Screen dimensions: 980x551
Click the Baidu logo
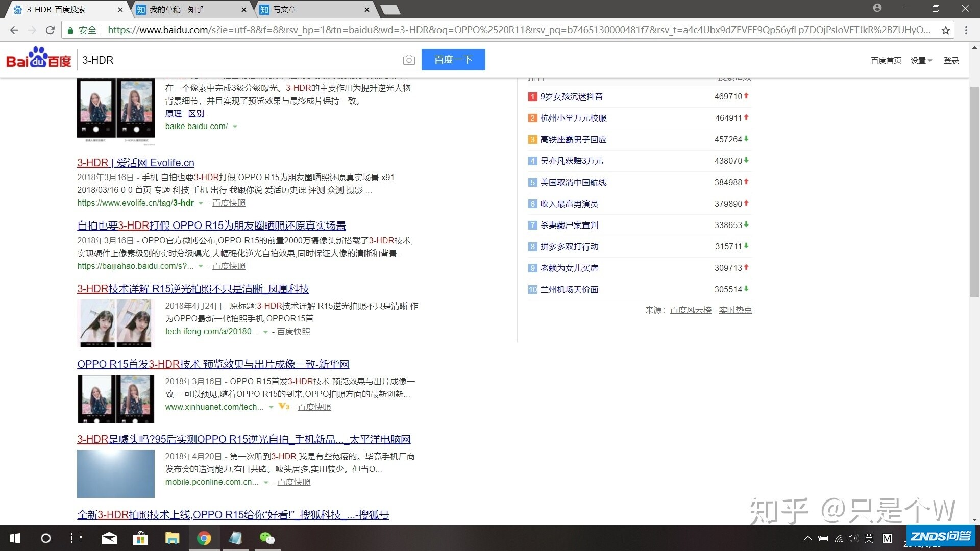click(39, 58)
